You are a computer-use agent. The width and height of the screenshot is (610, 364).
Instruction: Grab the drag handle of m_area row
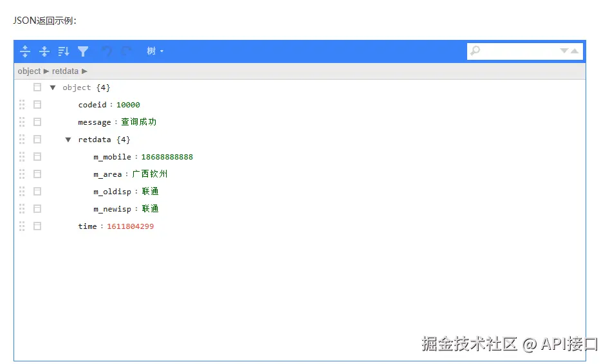click(22, 174)
